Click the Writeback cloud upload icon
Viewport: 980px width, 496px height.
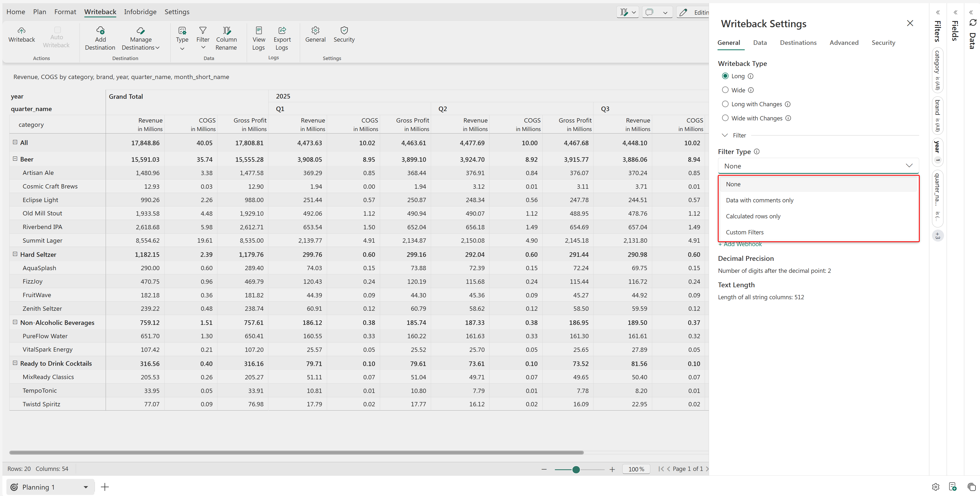[21, 30]
